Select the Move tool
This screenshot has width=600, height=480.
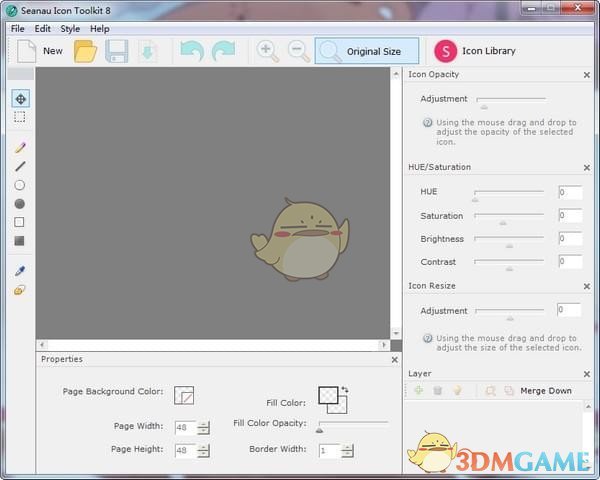tap(20, 99)
